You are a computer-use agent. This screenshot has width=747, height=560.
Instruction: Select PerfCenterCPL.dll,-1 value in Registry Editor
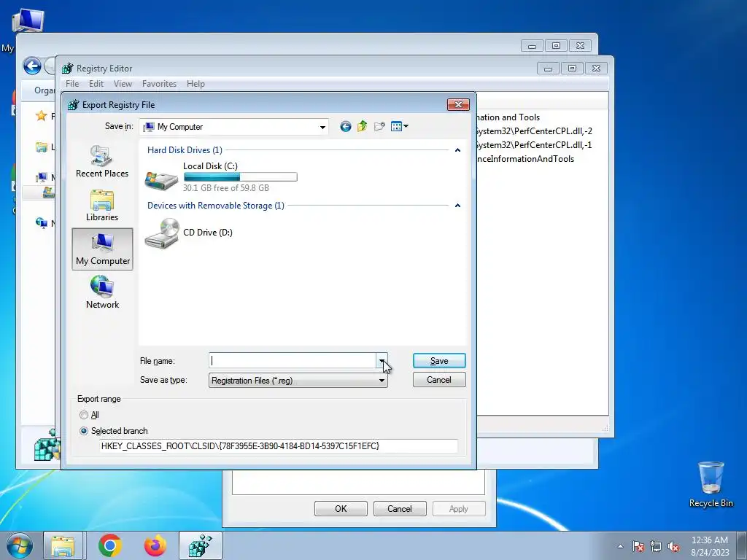pos(535,145)
